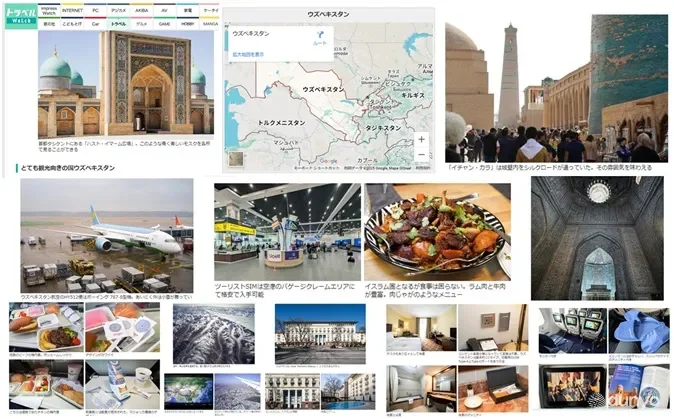The width and height of the screenshot is (674, 419).
Task: Open the 窓の杜 tab
Action: pyautogui.click(x=49, y=24)
